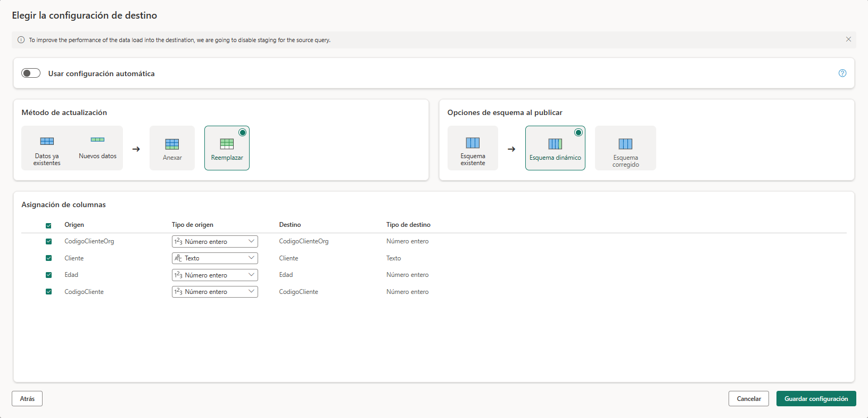Image resolution: width=868 pixels, height=418 pixels.
Task: Go back with the Atrás button
Action: click(27, 399)
